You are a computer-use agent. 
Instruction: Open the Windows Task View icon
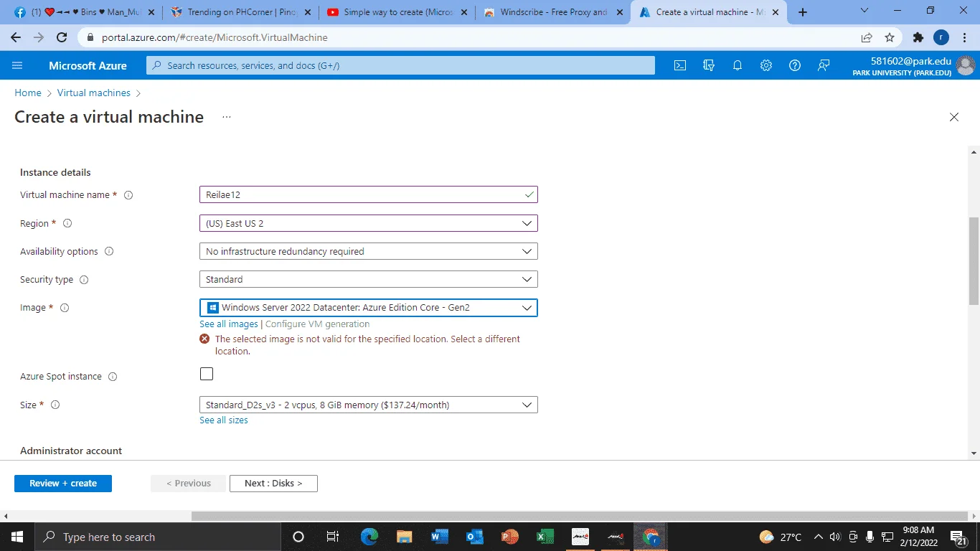click(x=333, y=537)
